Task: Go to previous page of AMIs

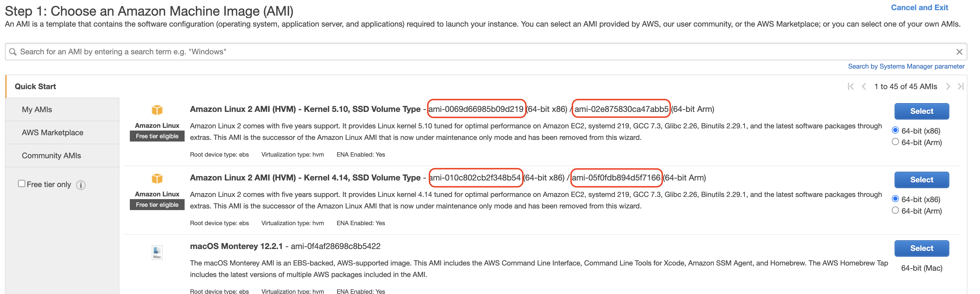Action: coord(864,86)
